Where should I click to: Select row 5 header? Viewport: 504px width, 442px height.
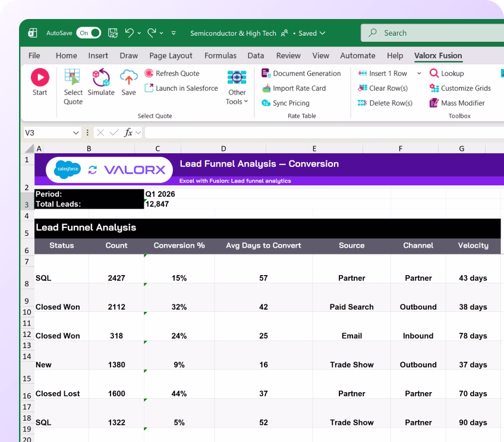[x=27, y=229]
